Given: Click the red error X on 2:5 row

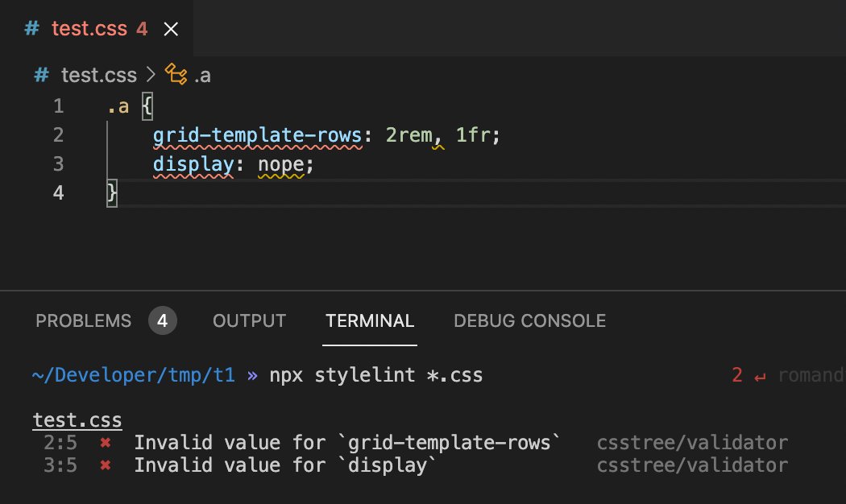Looking at the screenshot, I should click(106, 443).
